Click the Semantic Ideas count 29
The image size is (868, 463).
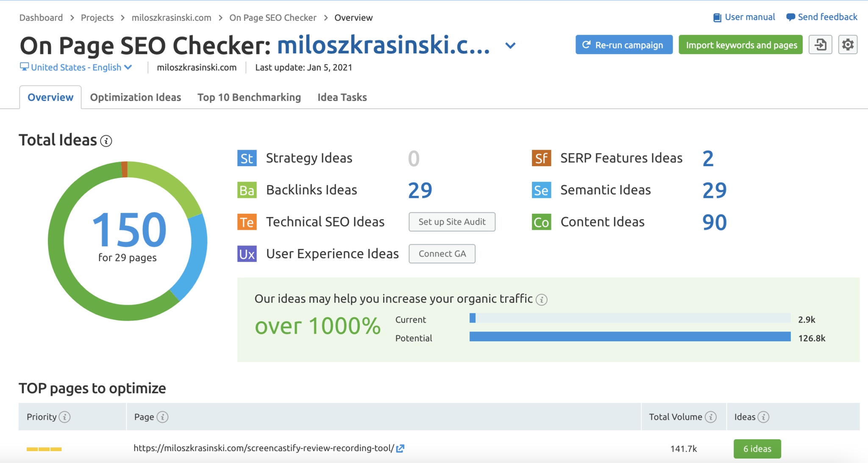[x=715, y=190]
